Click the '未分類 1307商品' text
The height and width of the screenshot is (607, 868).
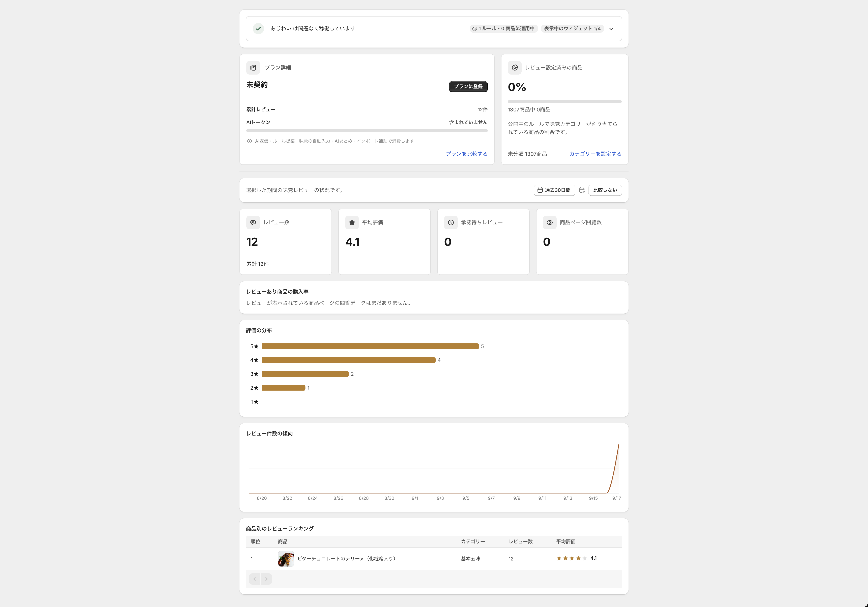point(527,154)
